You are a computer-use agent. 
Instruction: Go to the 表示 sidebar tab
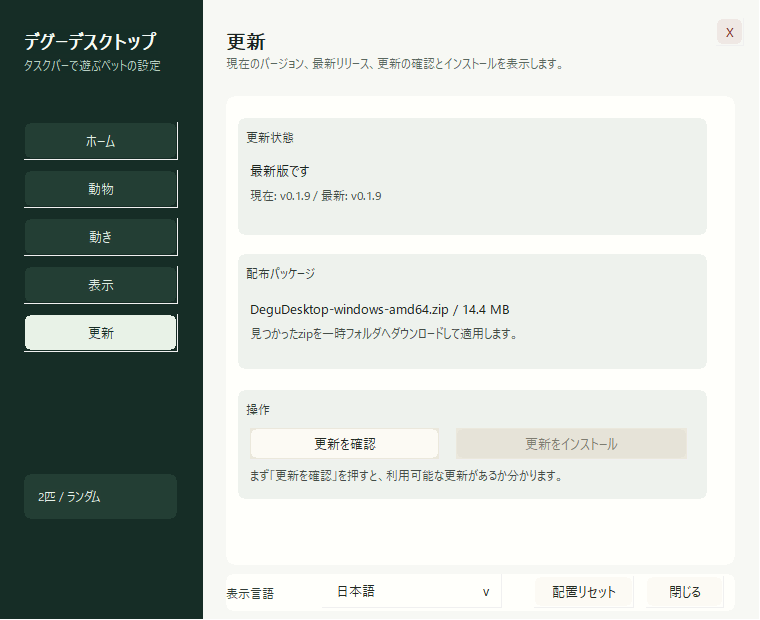point(101,285)
